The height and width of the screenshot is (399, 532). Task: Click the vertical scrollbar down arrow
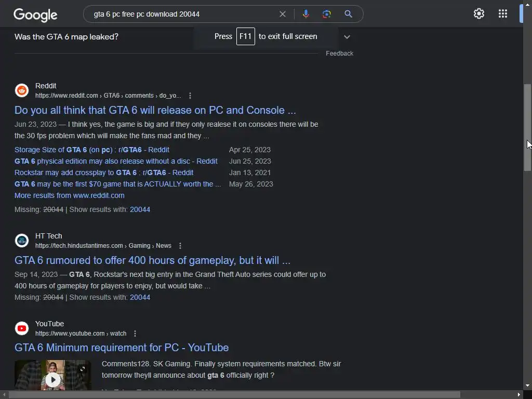pos(527,385)
